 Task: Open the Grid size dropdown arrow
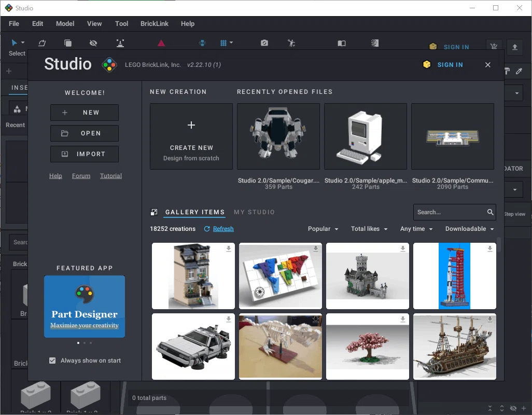pos(231,43)
